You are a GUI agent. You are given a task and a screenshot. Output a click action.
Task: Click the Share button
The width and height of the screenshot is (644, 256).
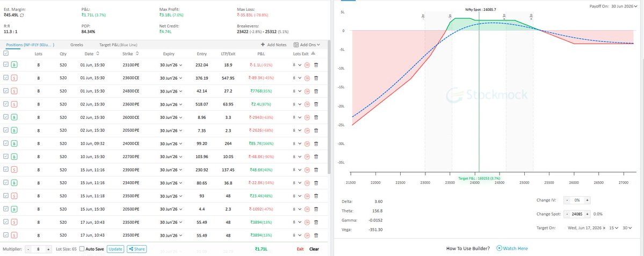coord(136,249)
